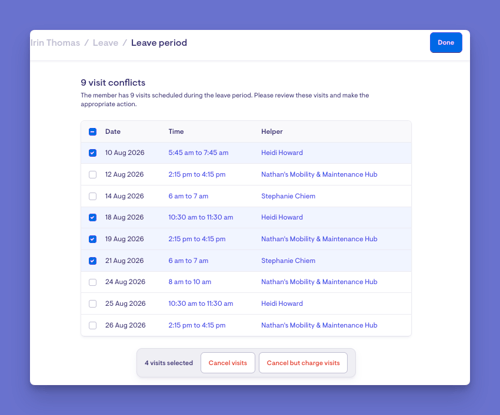Check the 12 Aug 2026 visit checkbox
The width and height of the screenshot is (500, 415).
point(93,175)
